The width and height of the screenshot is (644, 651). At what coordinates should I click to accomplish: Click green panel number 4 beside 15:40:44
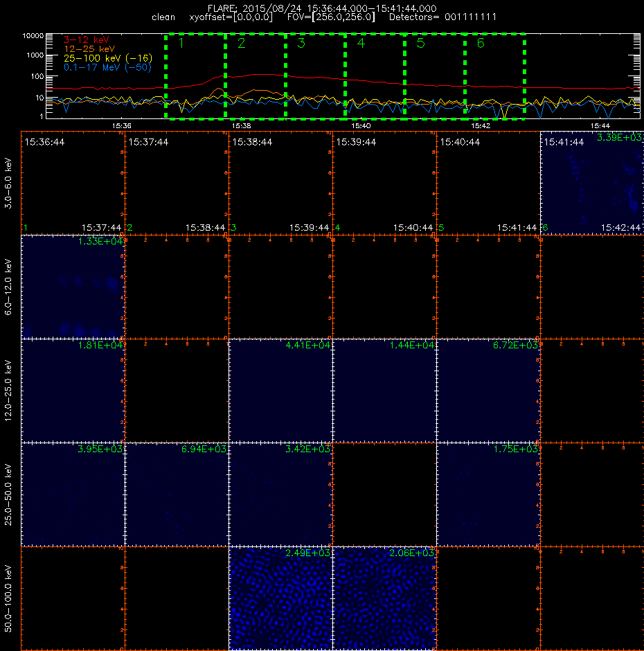tap(337, 228)
